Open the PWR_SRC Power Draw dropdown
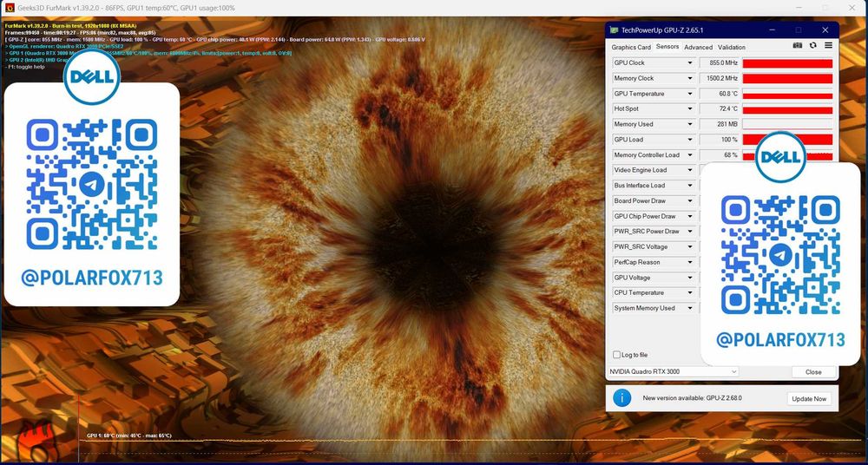This screenshot has height=465, width=868. click(x=690, y=232)
